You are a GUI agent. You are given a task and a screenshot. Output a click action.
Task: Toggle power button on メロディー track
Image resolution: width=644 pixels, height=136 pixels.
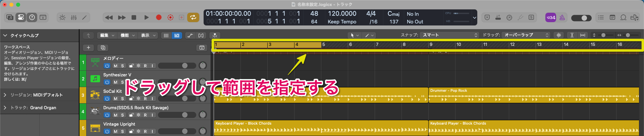[x=107, y=66]
